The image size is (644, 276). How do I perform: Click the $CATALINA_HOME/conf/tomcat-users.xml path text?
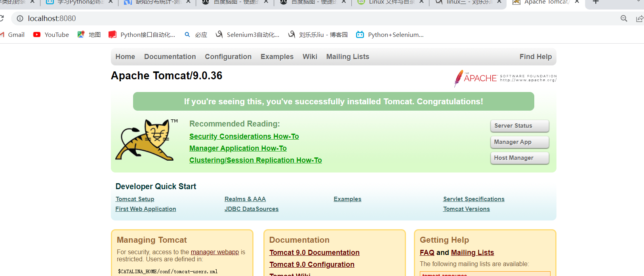pos(168,272)
